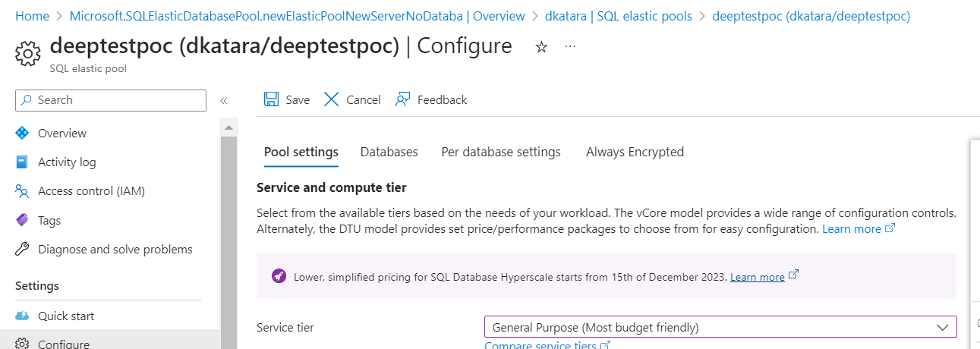Click Learn more in the Hyperscale pricing notice
The image size is (980, 349).
click(x=757, y=277)
